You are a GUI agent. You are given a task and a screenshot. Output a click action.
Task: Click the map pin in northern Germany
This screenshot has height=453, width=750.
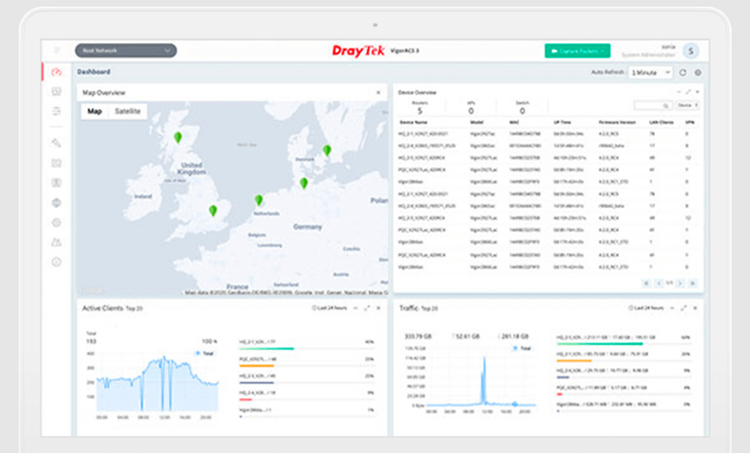(x=304, y=183)
